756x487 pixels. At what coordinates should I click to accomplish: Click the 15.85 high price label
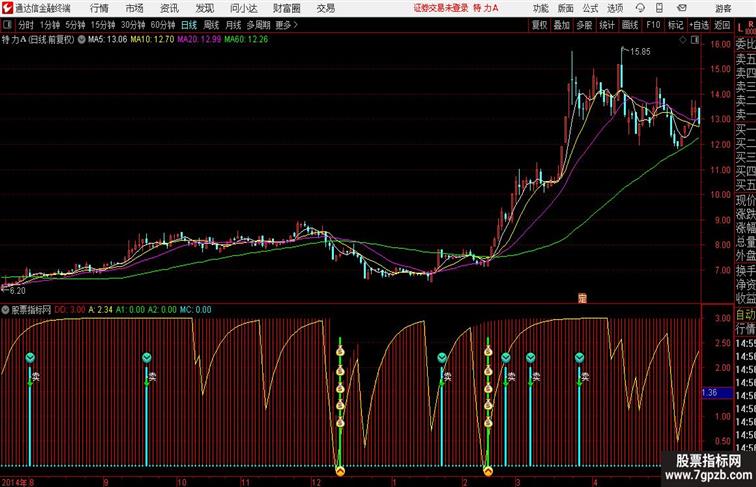coord(640,52)
